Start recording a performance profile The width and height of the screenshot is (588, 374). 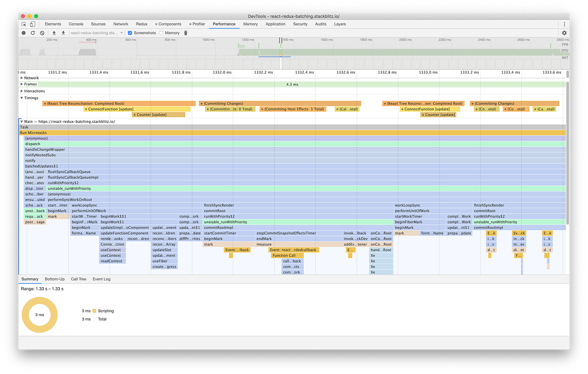pyautogui.click(x=24, y=33)
